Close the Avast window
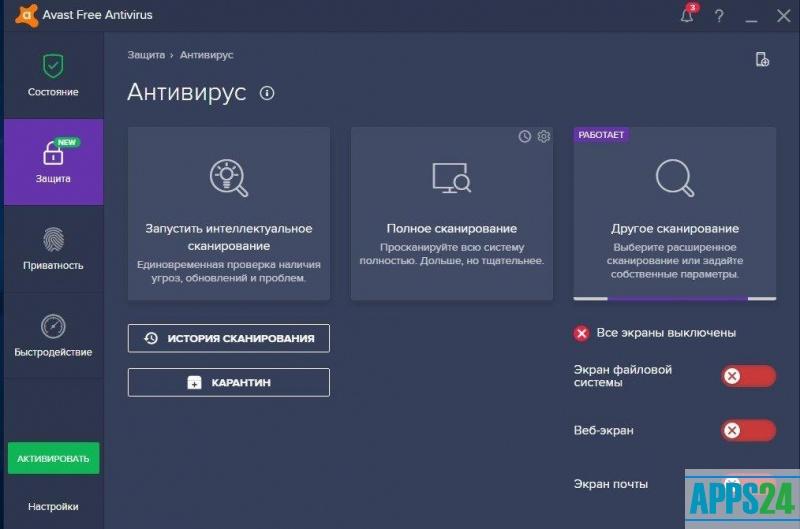 784,16
